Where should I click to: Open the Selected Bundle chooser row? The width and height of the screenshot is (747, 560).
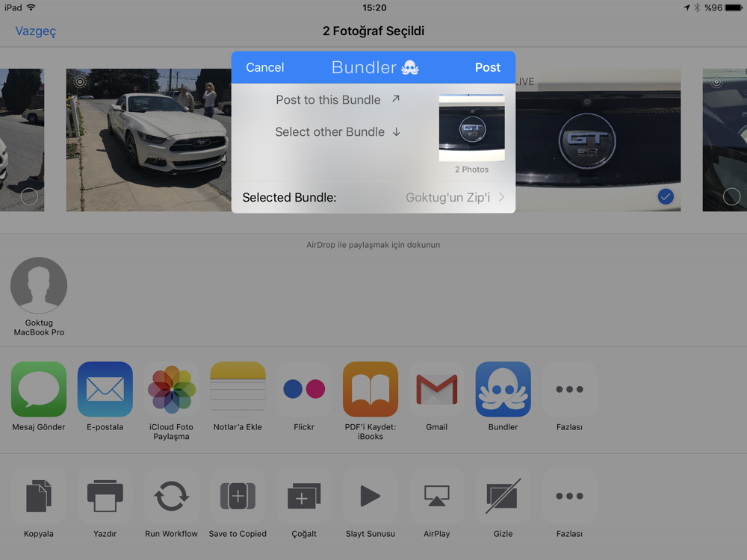pyautogui.click(x=373, y=198)
